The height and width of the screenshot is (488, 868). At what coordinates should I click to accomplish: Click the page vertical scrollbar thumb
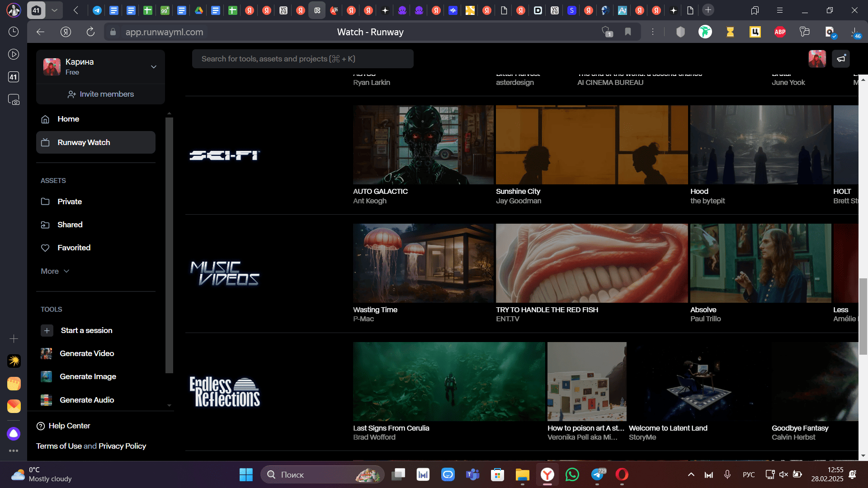pos(863,316)
